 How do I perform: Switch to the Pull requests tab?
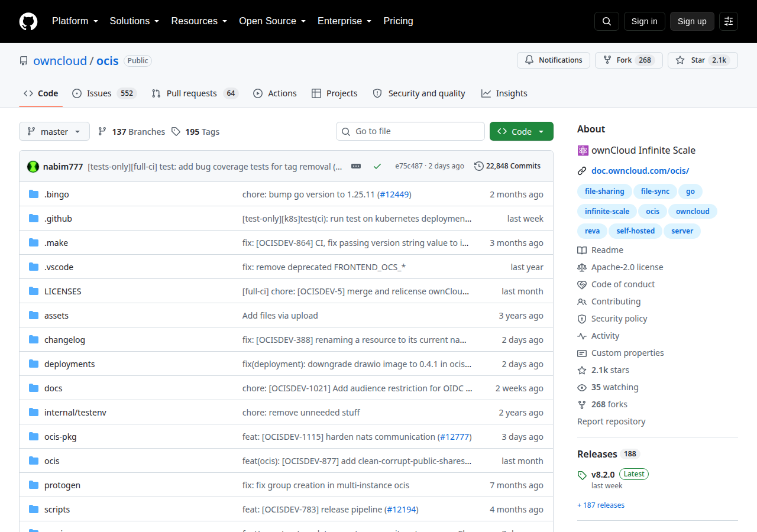tap(195, 93)
